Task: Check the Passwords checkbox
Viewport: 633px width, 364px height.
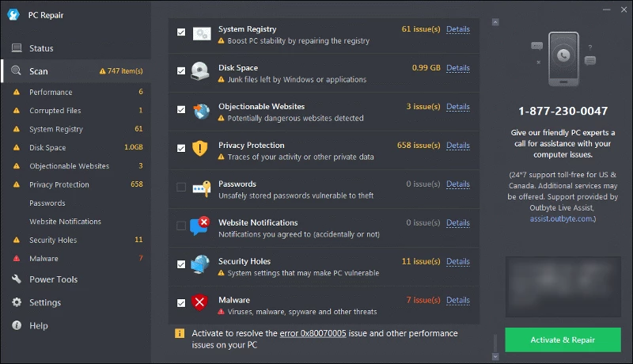Action: 181,188
